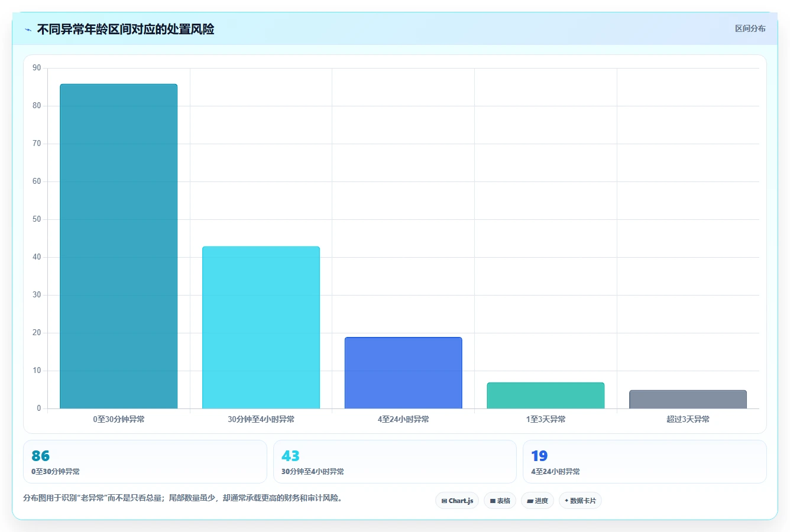Image resolution: width=790 pixels, height=532 pixels.
Task: Select the 超过3天异常 gray bar
Action: [688, 399]
